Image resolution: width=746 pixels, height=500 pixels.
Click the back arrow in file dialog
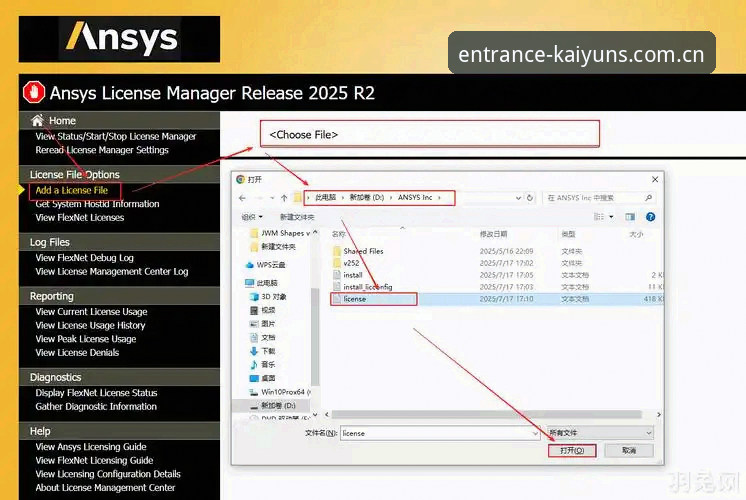coord(243,198)
